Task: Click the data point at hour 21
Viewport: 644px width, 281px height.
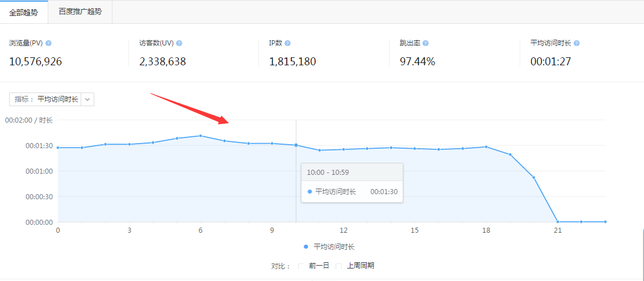Action: pyautogui.click(x=558, y=221)
